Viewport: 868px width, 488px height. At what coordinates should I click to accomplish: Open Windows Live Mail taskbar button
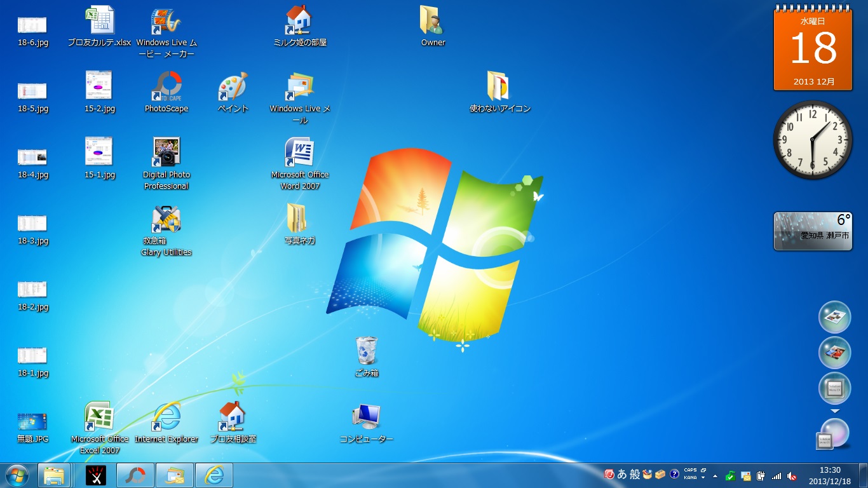tap(175, 475)
